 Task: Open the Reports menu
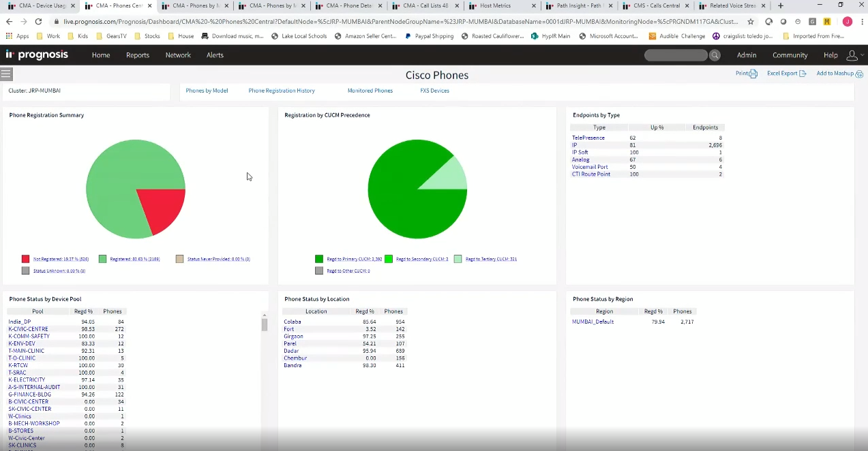137,55
